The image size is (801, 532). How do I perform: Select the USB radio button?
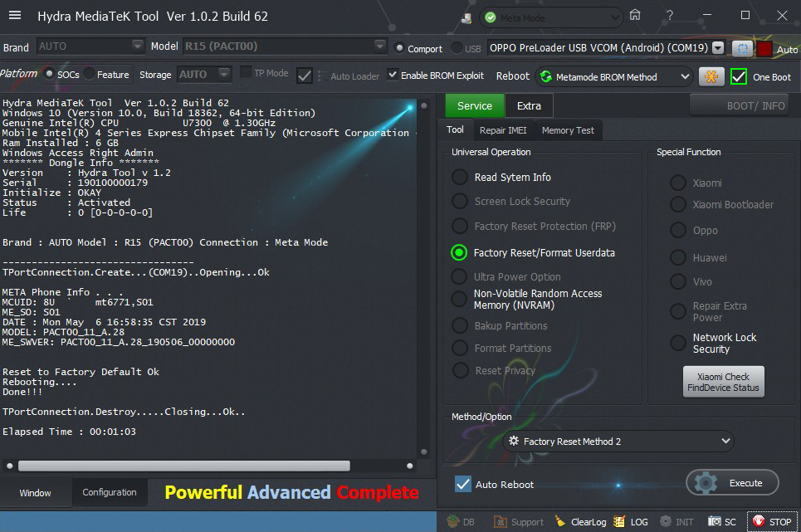[x=457, y=47]
